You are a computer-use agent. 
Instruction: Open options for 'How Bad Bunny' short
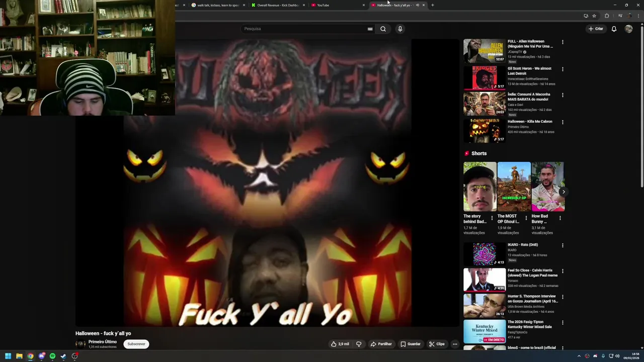[560, 218]
